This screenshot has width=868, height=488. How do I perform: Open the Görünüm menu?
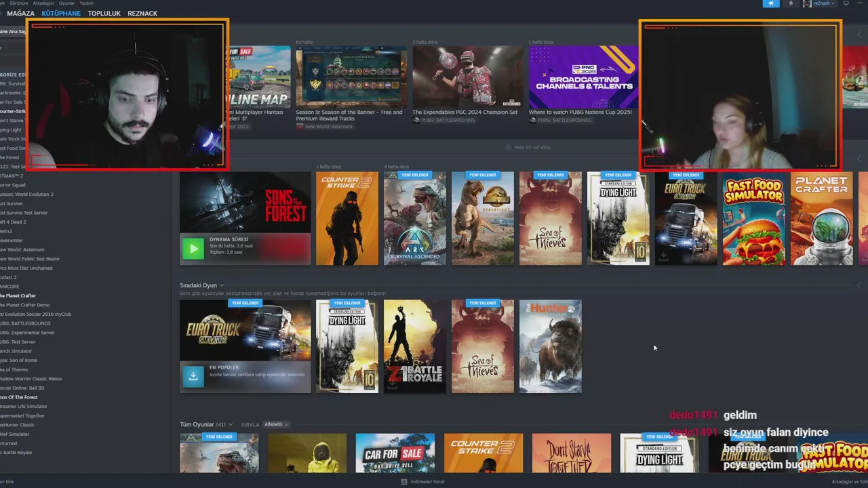pos(18,3)
